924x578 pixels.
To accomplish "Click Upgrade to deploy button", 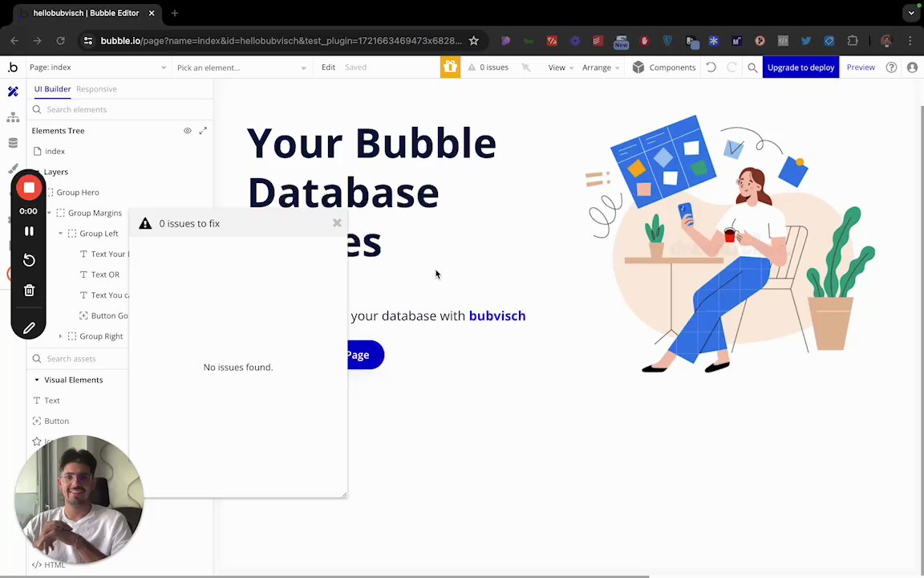I will click(x=800, y=67).
